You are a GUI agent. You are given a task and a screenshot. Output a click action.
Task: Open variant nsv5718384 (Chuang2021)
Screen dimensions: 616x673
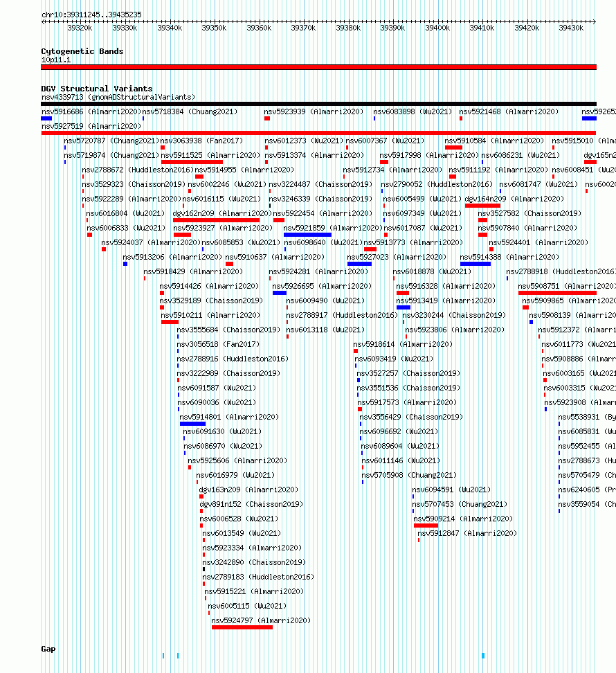(190, 111)
